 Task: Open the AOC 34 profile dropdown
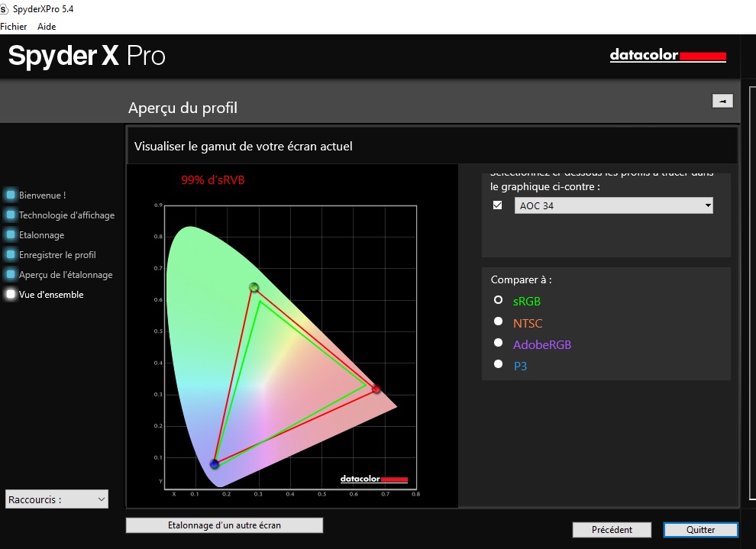(614, 205)
